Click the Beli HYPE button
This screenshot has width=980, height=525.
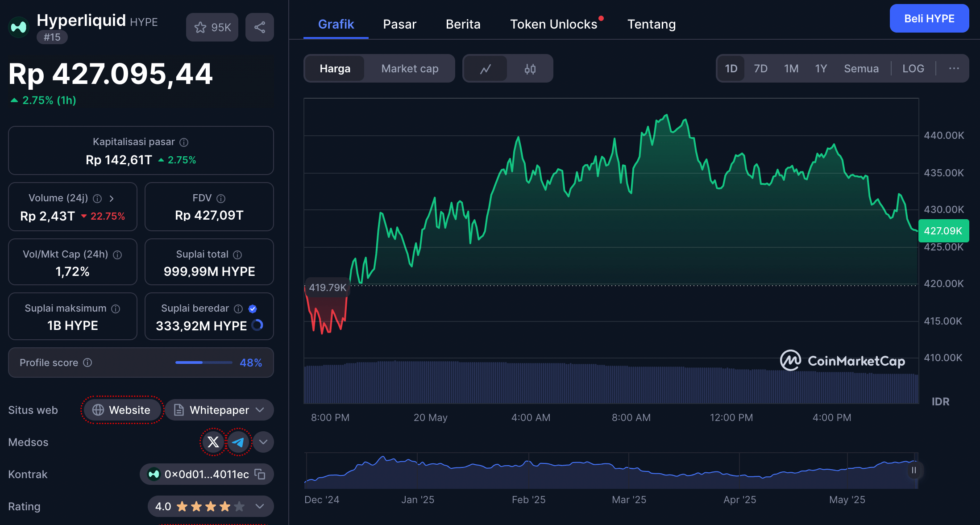coord(929,19)
